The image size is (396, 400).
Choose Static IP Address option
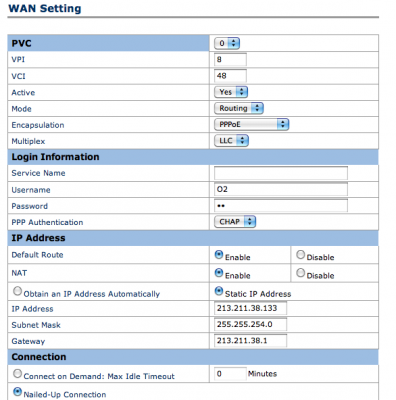[x=219, y=291]
